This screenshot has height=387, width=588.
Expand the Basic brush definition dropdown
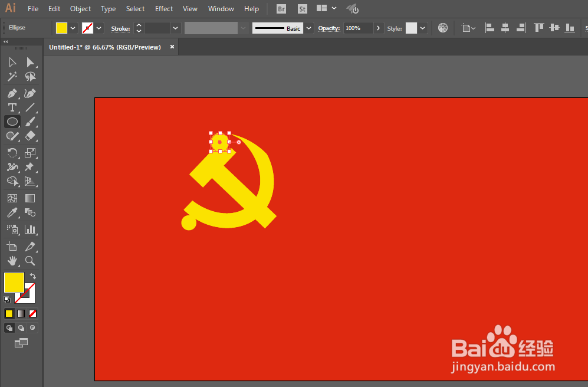click(308, 28)
